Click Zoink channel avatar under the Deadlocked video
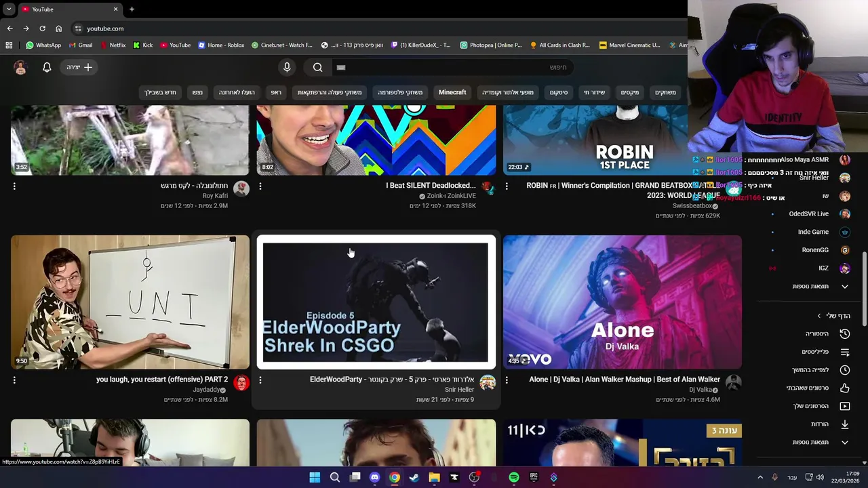 (487, 189)
